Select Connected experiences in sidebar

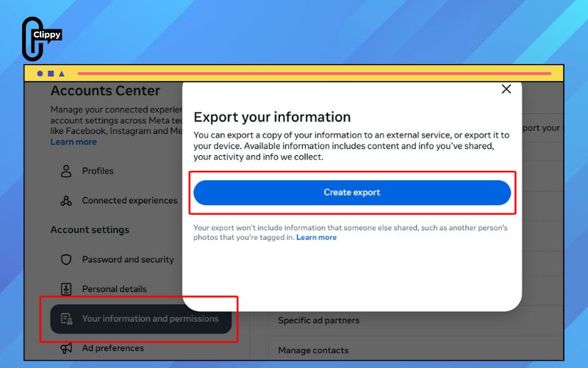coord(130,200)
